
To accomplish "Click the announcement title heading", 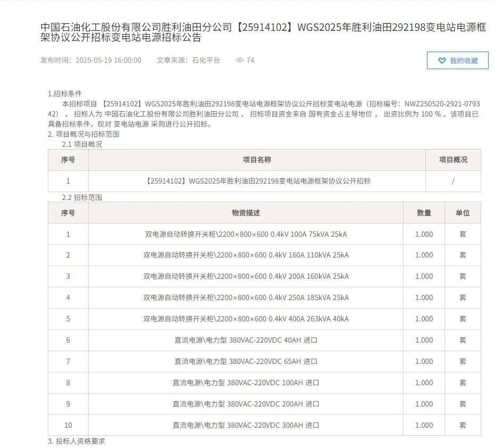I will pyautogui.click(x=263, y=32).
